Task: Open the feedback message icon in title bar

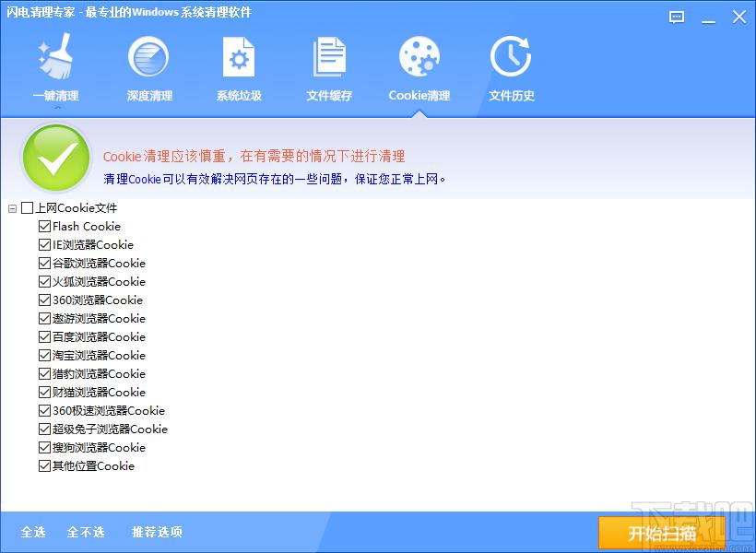Action: [677, 18]
